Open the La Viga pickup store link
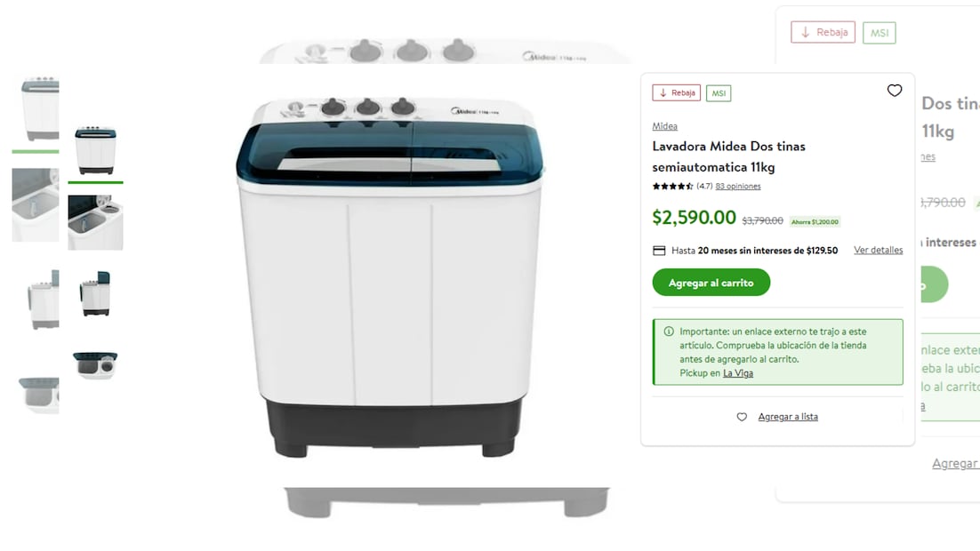The height and width of the screenshot is (551, 980). (738, 373)
